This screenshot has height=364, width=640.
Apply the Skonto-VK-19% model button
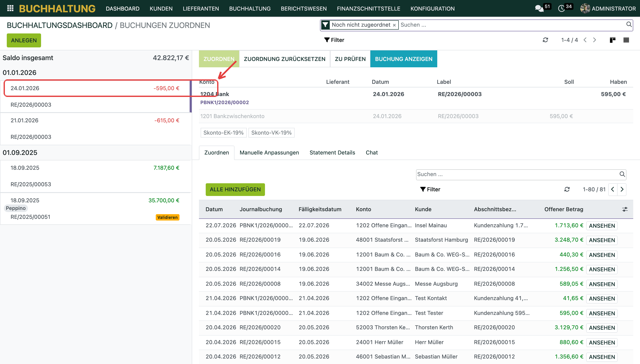[x=272, y=133]
